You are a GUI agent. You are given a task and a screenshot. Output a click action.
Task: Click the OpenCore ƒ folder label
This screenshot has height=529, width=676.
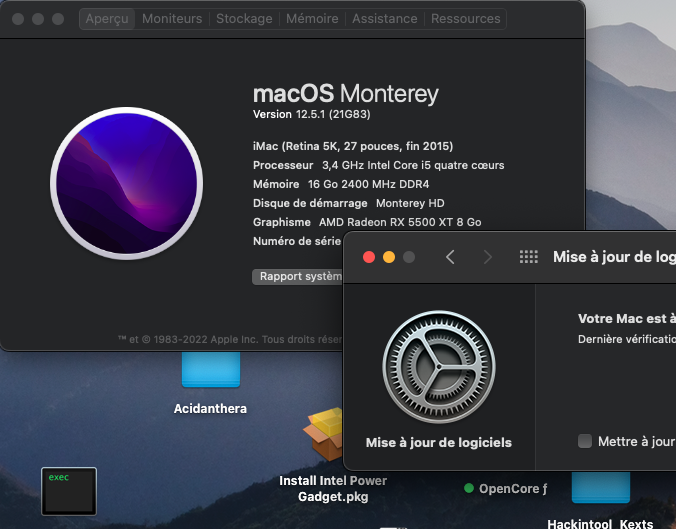(513, 488)
